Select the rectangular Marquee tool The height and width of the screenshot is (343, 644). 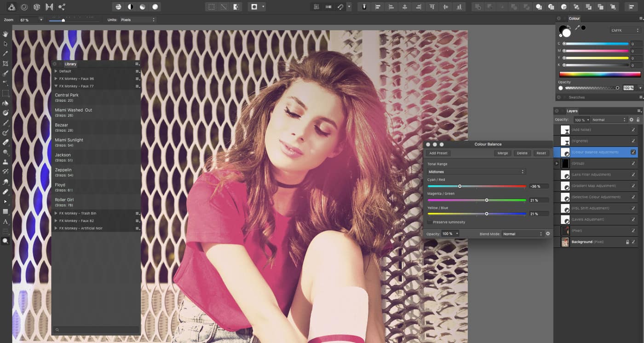click(x=6, y=93)
